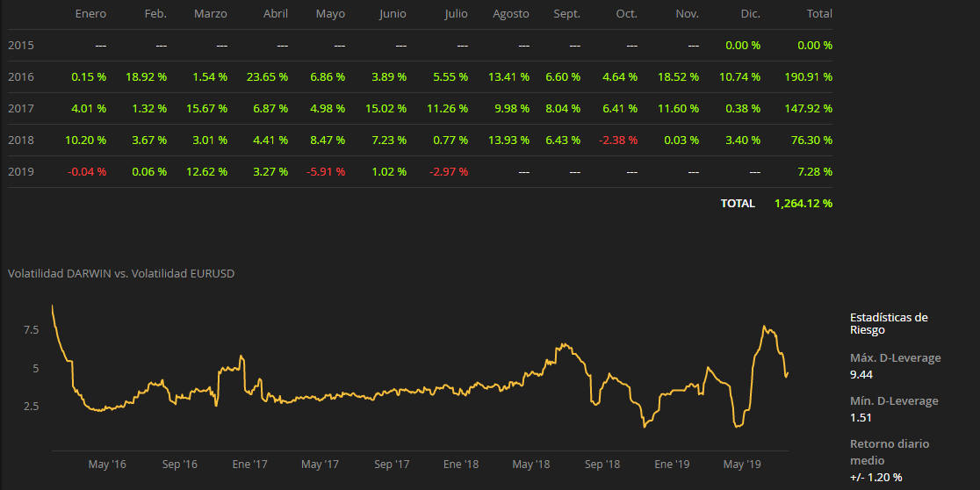
Task: Click the Sep '17 x-axis label
Action: click(x=392, y=465)
